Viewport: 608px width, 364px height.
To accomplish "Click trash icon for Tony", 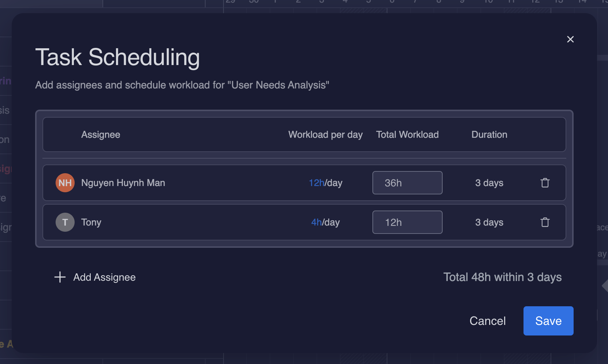I will click(x=545, y=222).
